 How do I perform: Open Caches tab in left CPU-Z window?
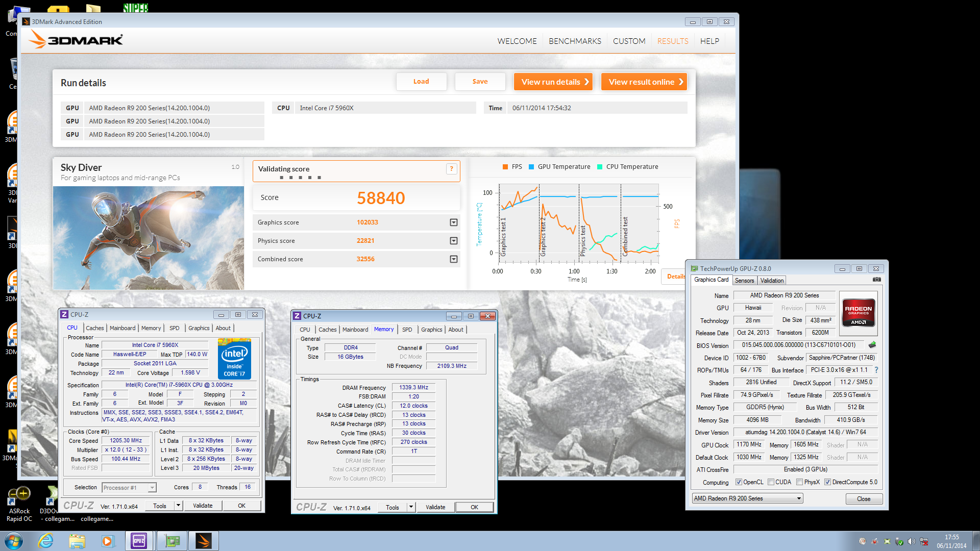click(94, 328)
